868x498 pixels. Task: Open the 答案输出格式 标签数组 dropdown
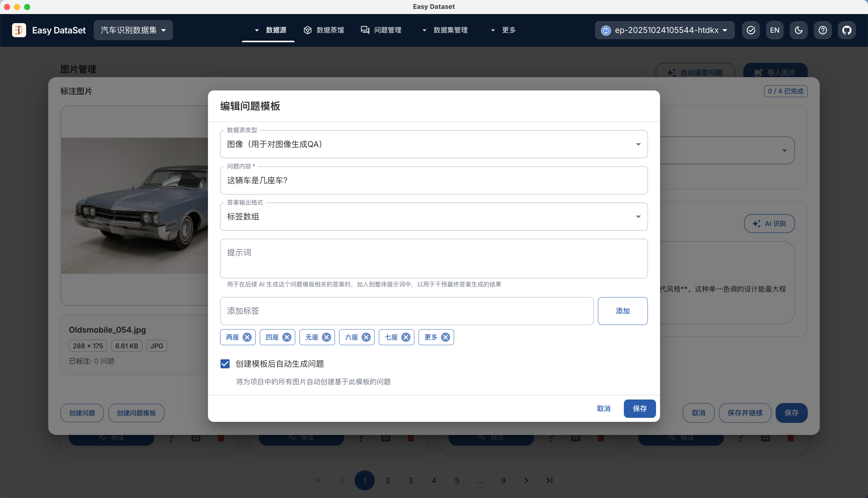tap(433, 217)
